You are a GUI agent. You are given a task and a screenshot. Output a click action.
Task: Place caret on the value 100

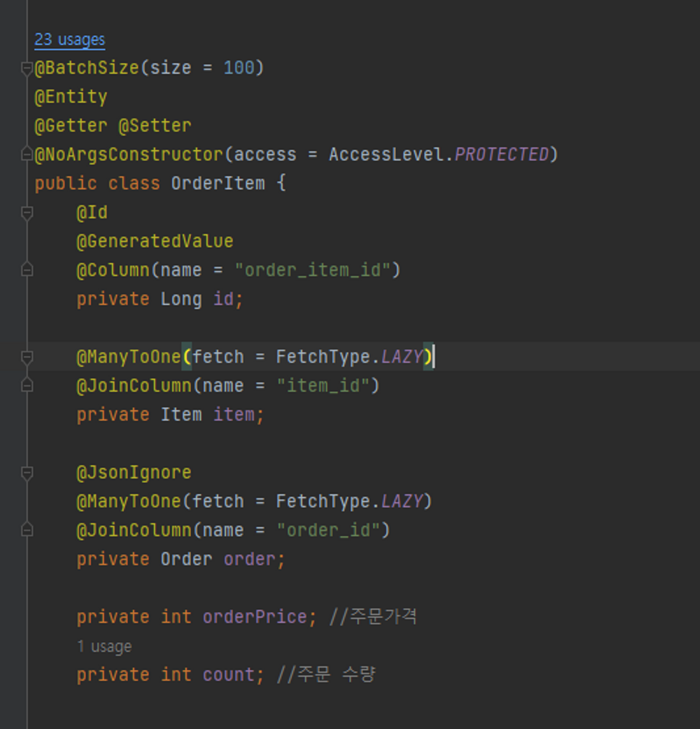tap(239, 68)
